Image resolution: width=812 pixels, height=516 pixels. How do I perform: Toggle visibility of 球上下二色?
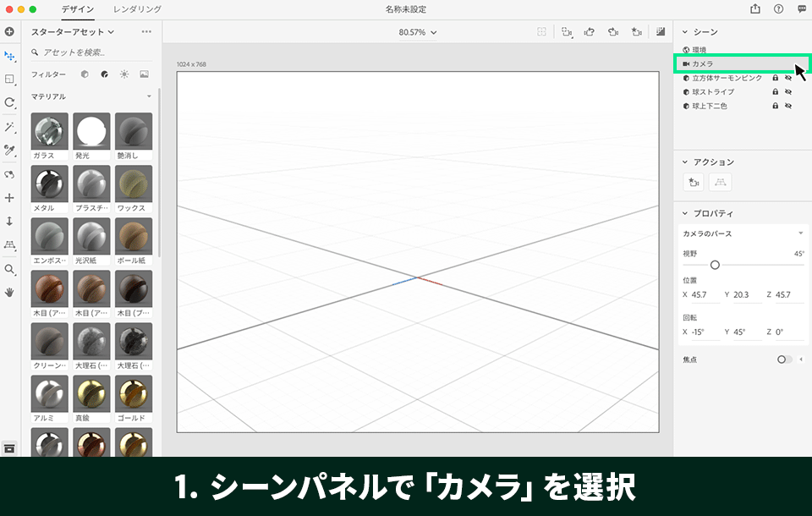[788, 106]
